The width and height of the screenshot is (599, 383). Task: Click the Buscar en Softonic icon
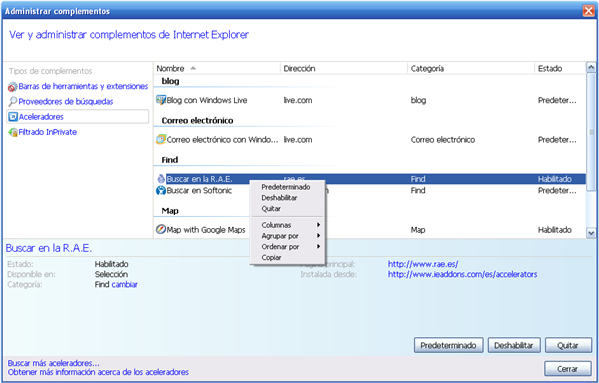coord(161,190)
